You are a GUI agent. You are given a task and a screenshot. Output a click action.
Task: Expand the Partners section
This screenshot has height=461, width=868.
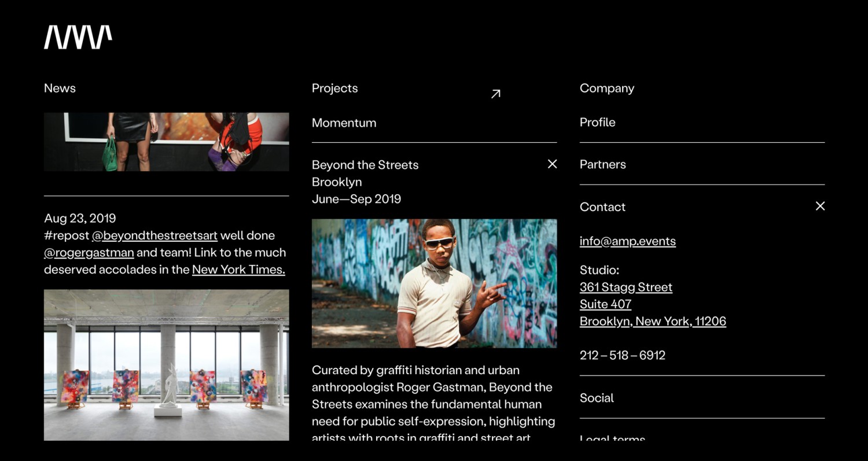(x=603, y=164)
